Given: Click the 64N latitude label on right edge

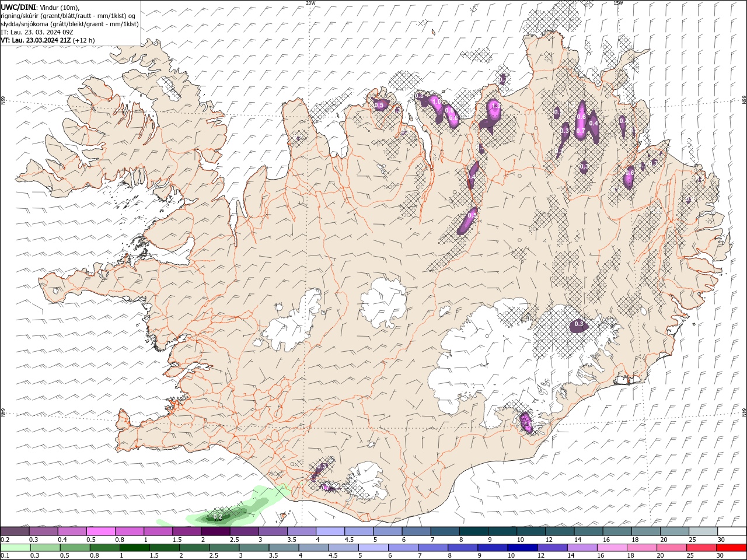Looking at the screenshot, I should click(744, 411).
